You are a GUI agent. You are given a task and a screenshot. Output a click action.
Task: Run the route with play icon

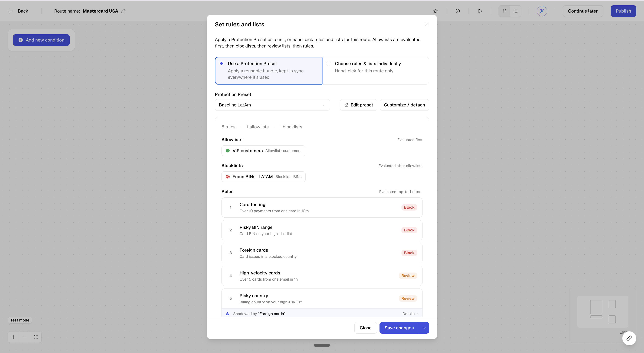click(480, 11)
